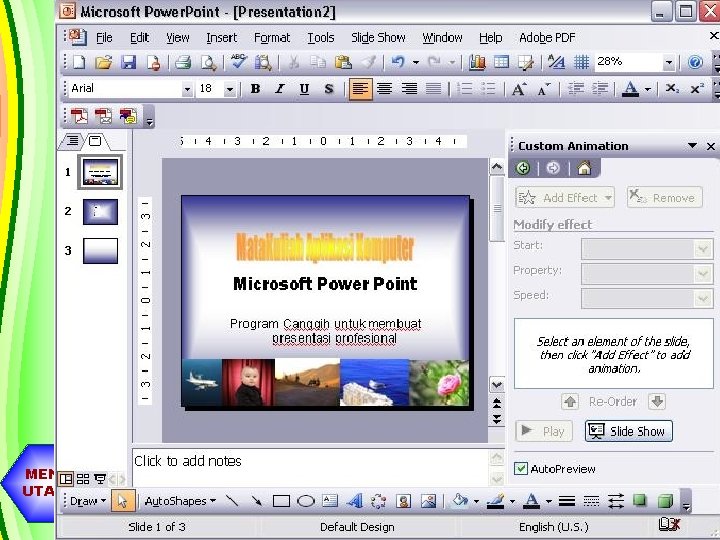Click the Fill Color bucket swatch

(x=460, y=501)
